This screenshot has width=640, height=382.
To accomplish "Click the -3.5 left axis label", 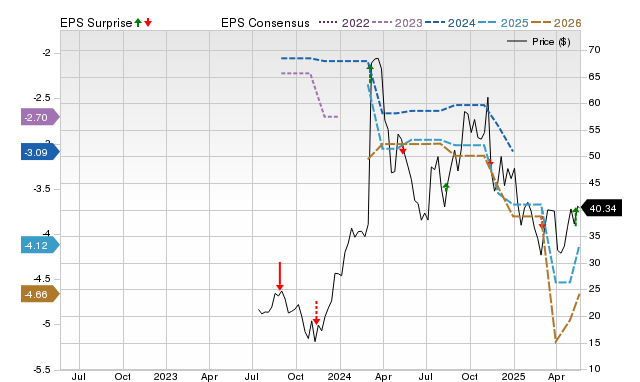I will (x=41, y=189).
